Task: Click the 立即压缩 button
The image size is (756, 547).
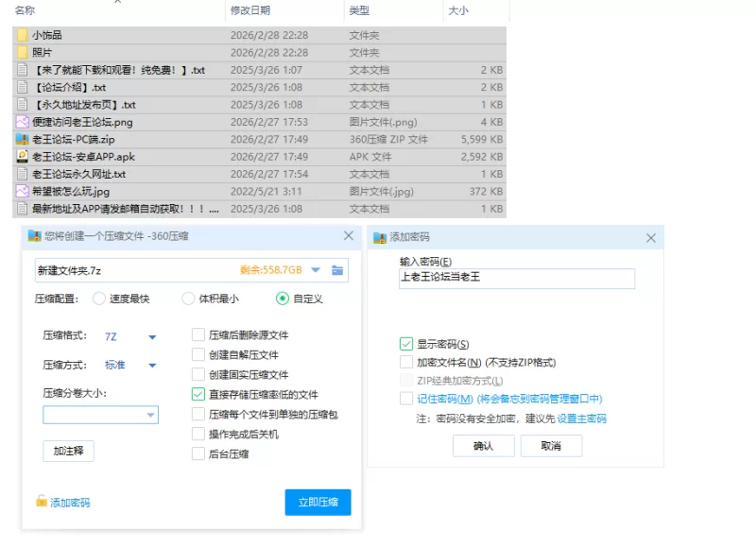Action: click(318, 502)
